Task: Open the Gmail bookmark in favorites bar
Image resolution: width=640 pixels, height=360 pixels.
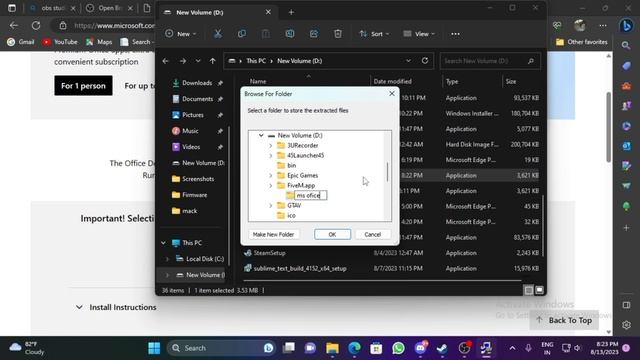Action: [21, 42]
